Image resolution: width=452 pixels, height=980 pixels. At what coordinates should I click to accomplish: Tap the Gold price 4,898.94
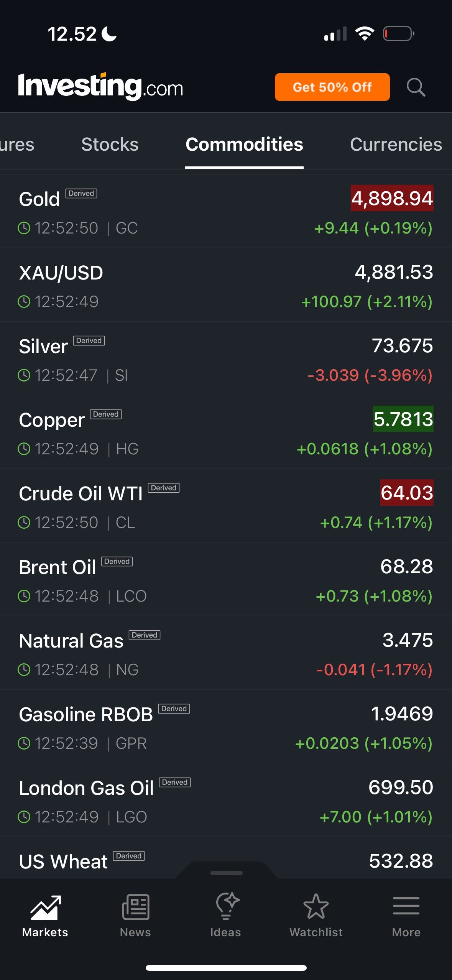pos(392,198)
